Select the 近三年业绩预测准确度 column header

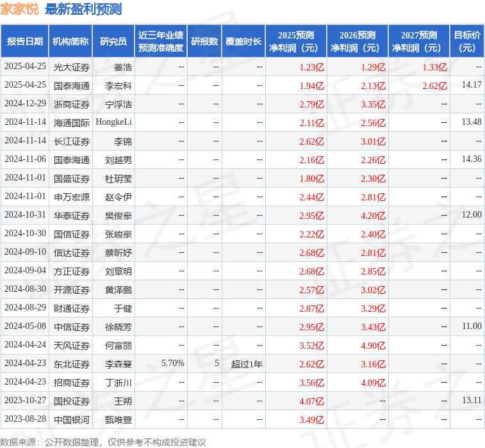[x=161, y=42]
